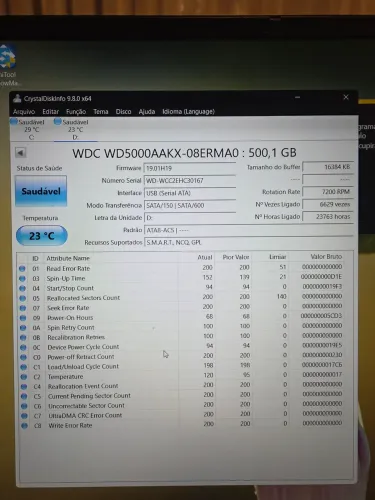Open the Idioma (Language) menu
This screenshot has height=500, width=375.
coord(188,112)
